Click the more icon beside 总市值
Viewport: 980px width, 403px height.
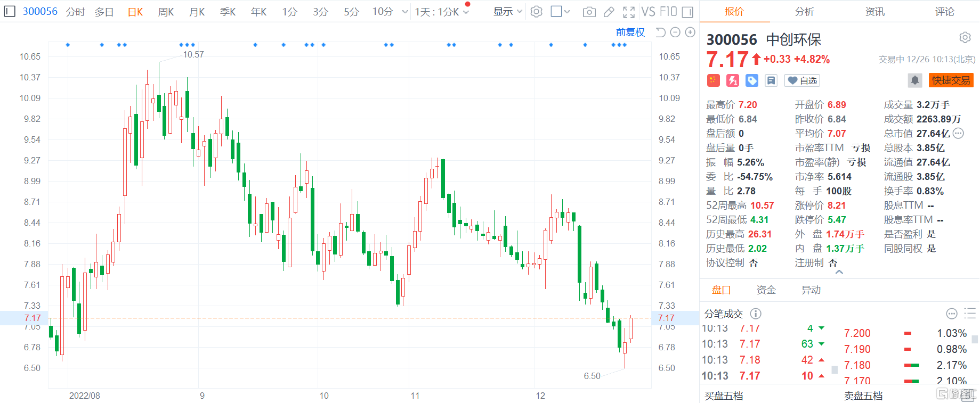958,134
